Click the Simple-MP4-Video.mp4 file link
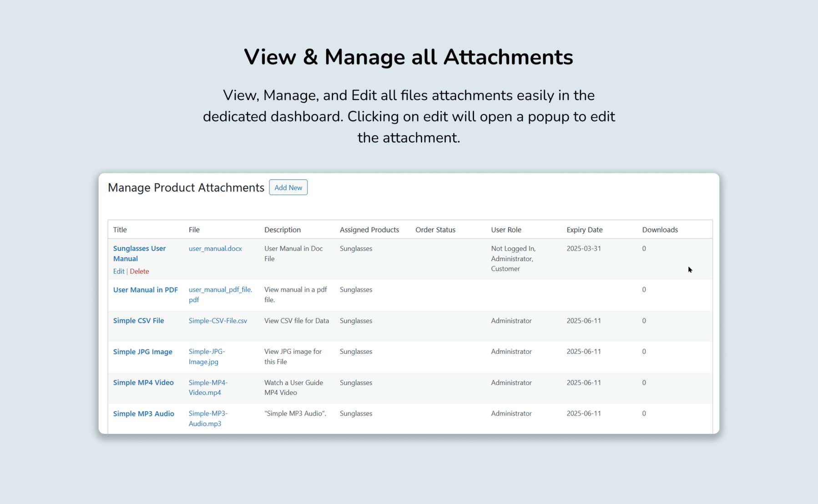Viewport: 818px width, 504px height. click(208, 388)
